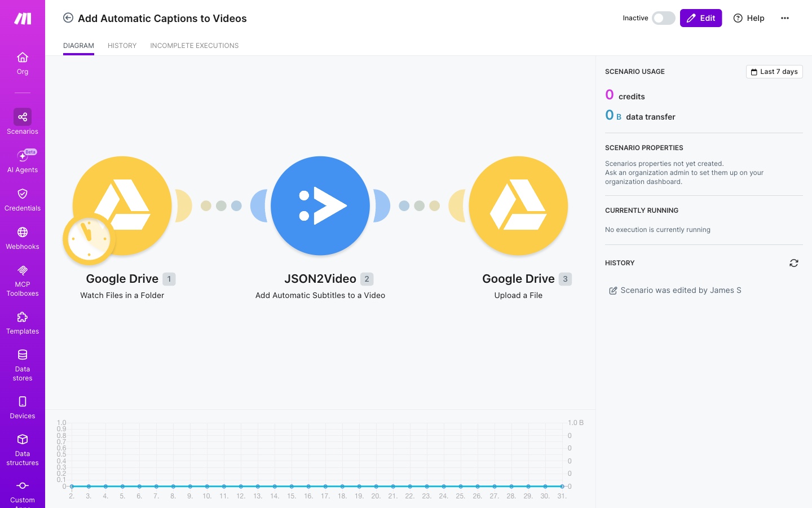Click the '0 credits' usage value
The height and width of the screenshot is (508, 812).
click(x=625, y=95)
